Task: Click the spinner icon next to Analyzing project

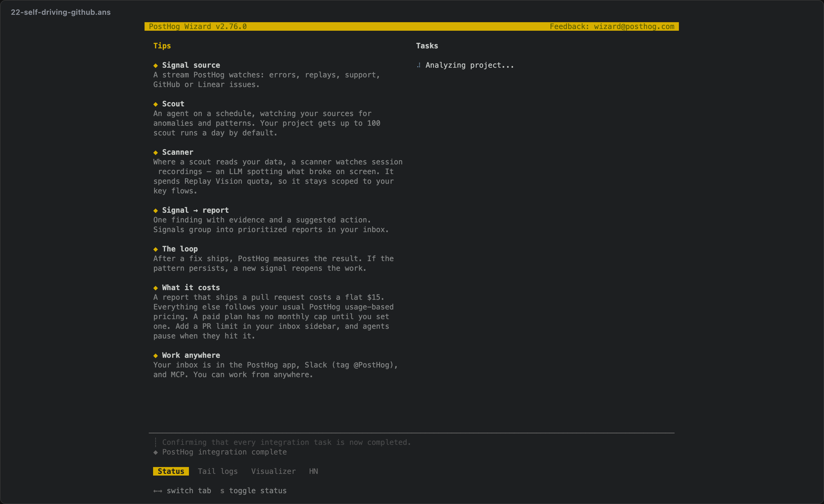Action: coord(419,65)
